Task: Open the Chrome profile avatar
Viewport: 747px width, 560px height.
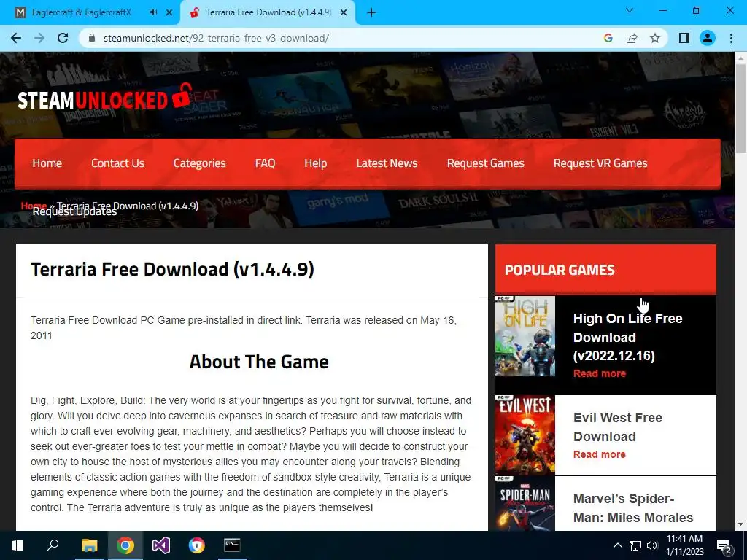Action: tap(708, 38)
